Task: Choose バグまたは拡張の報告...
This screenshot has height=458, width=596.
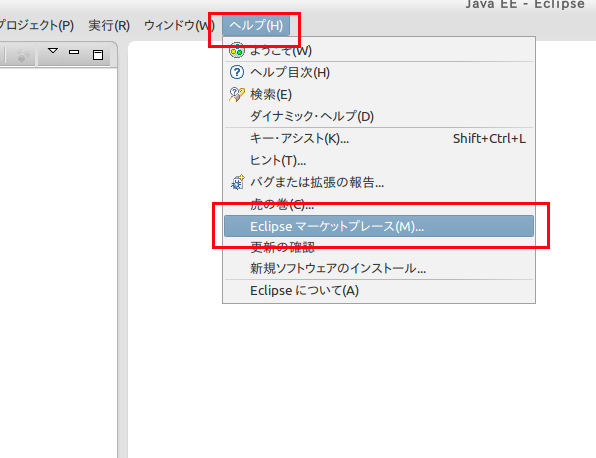Action: [379, 182]
